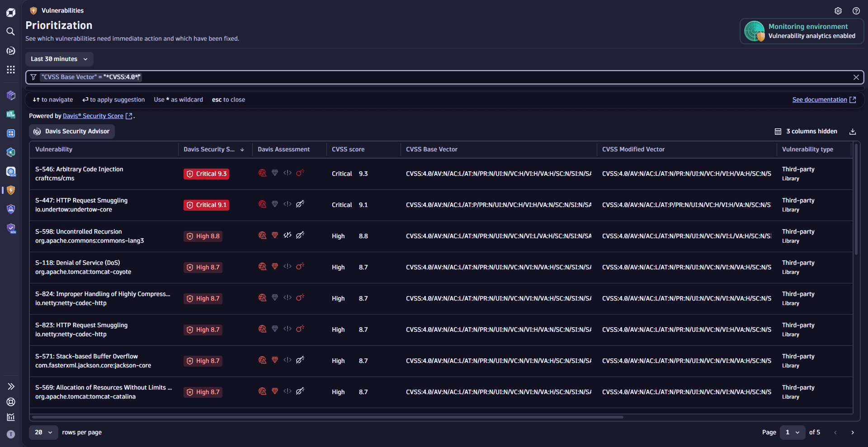Click the search magnifier icon in sidebar
This screenshot has height=447, width=868.
11,32
